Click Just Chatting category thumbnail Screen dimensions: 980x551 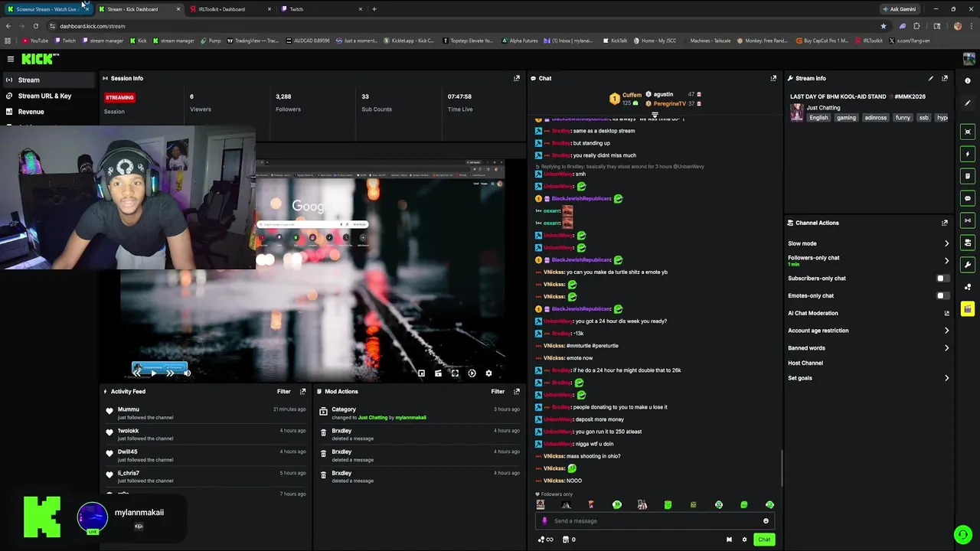[797, 112]
